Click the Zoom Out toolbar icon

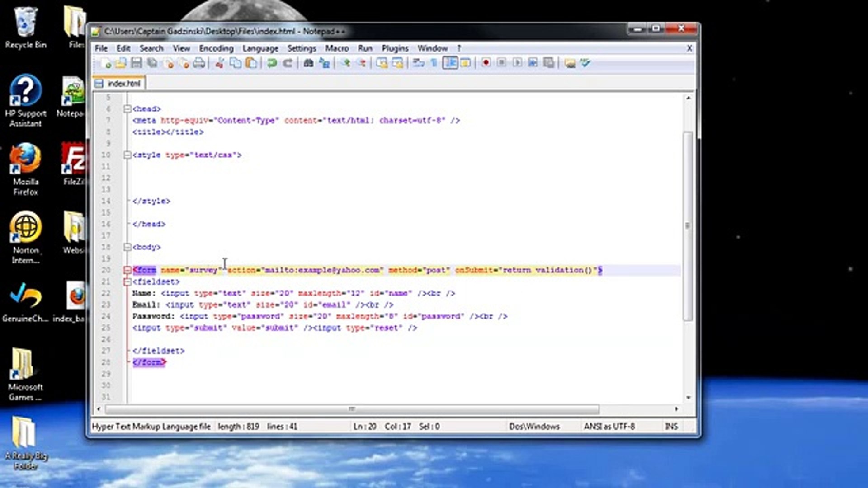(x=361, y=63)
